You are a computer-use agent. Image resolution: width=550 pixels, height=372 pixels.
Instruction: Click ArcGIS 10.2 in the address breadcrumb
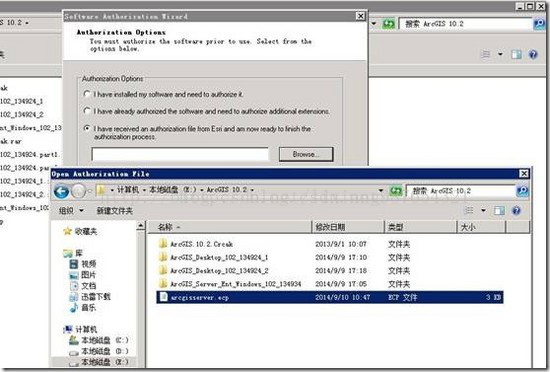click(227, 190)
